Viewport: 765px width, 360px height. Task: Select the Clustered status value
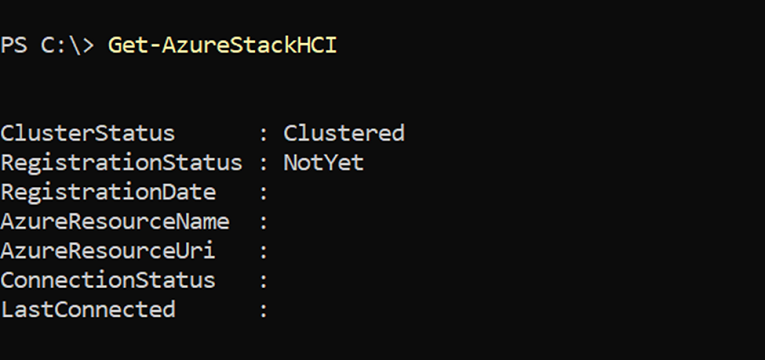(344, 133)
